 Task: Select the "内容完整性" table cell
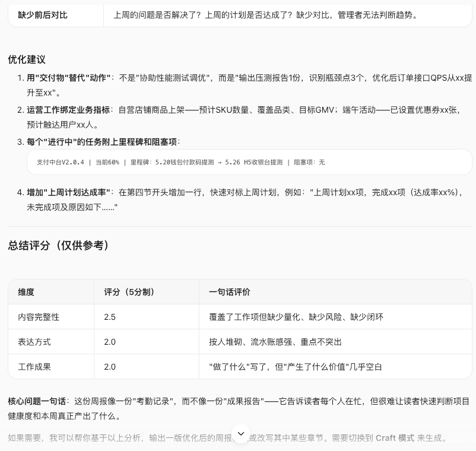(51, 317)
